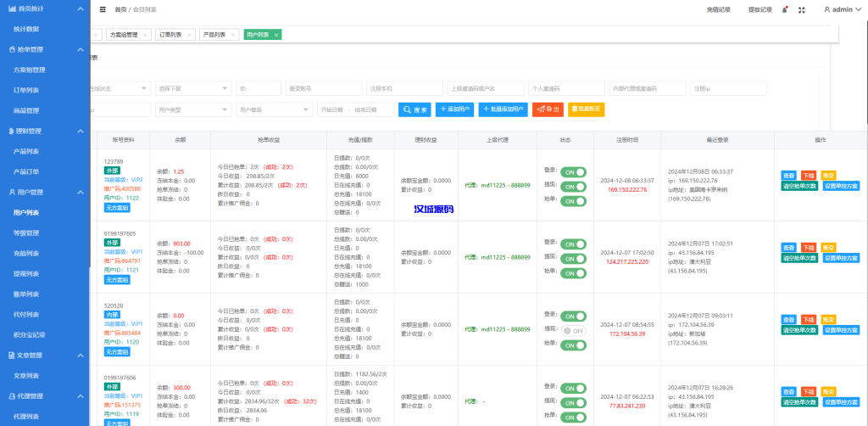The width and height of the screenshot is (868, 426).
Task: Click the blue 搜索 button
Action: pos(415,109)
